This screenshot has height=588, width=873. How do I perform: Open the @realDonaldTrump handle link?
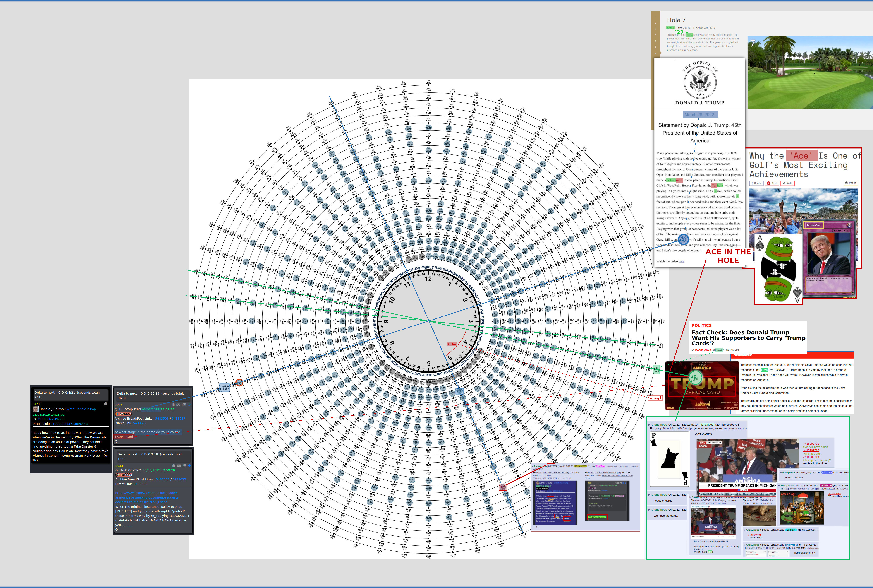point(81,409)
